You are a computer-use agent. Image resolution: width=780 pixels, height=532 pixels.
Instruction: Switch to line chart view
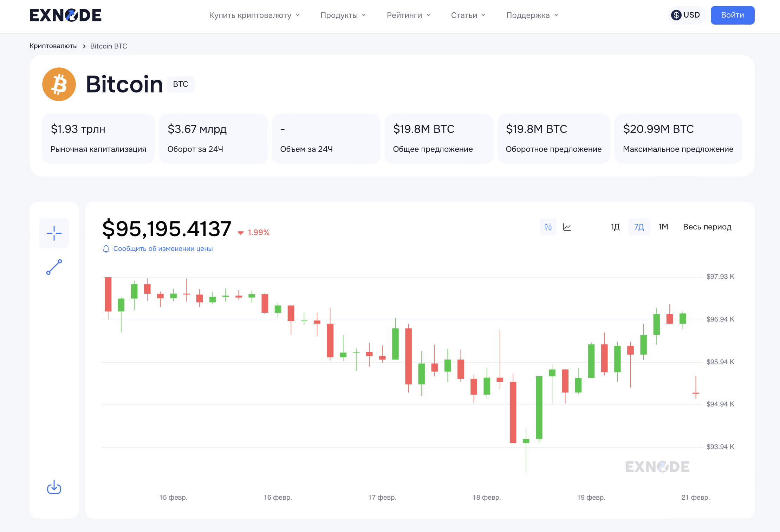pos(567,227)
